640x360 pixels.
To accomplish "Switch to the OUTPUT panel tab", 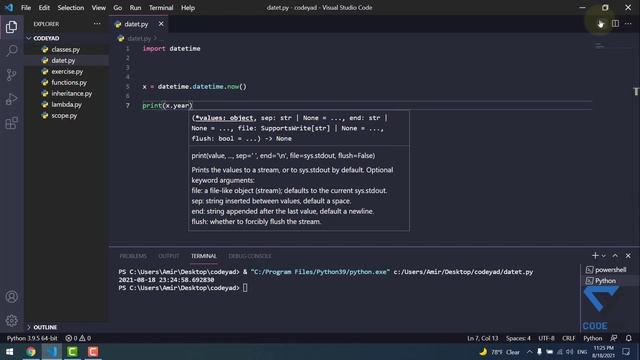I will click(x=169, y=256).
